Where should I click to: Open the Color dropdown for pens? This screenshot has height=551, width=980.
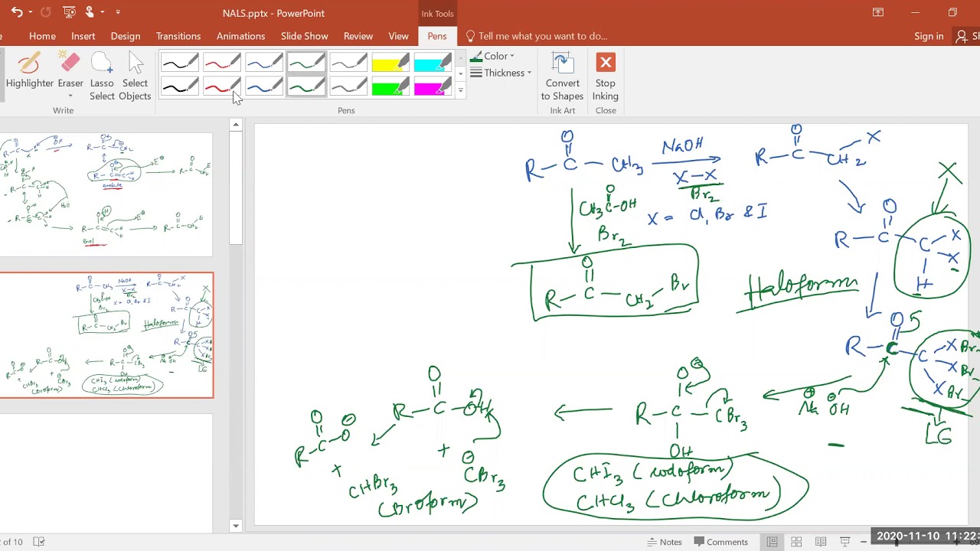click(492, 56)
